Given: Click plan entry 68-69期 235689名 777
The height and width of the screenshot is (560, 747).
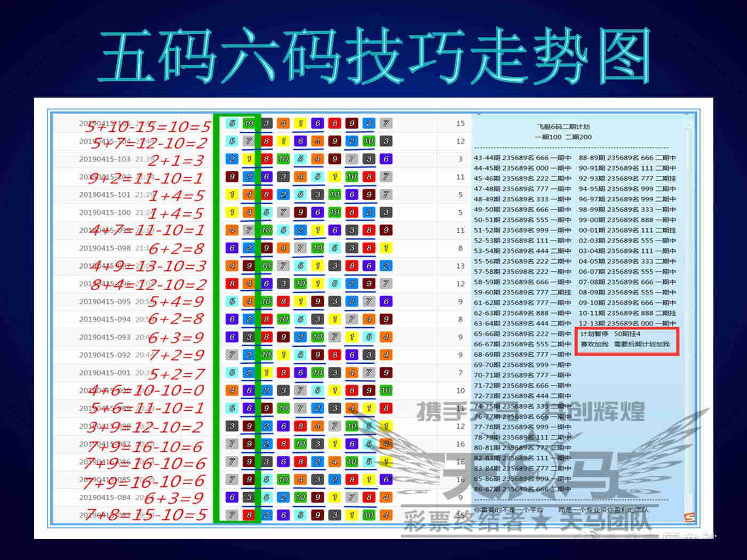Looking at the screenshot, I should 522,355.
